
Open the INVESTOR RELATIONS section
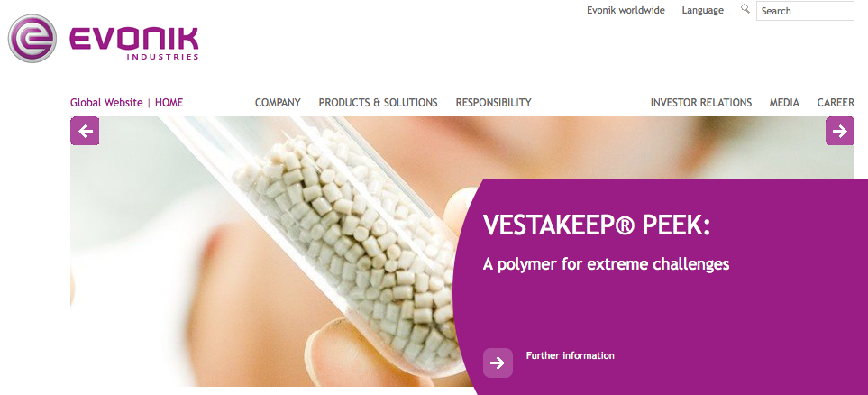click(x=701, y=103)
